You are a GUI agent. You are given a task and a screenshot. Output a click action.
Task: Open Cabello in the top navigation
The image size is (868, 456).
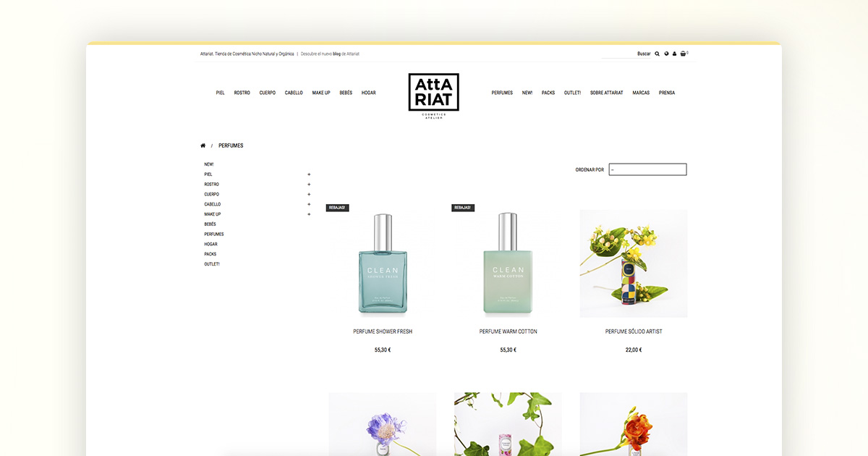pyautogui.click(x=294, y=93)
